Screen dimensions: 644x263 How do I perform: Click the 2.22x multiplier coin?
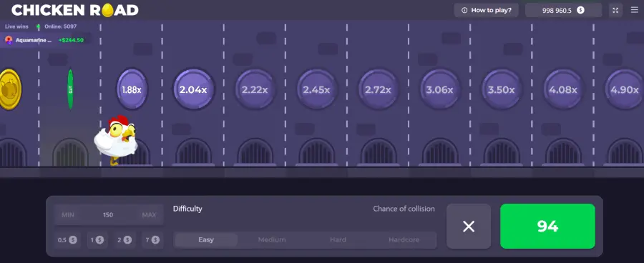point(255,89)
